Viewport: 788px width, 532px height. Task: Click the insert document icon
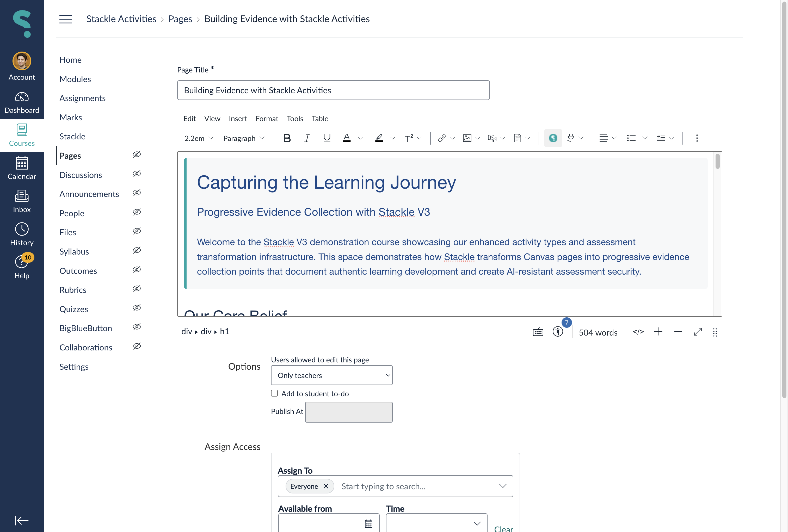[x=517, y=138]
